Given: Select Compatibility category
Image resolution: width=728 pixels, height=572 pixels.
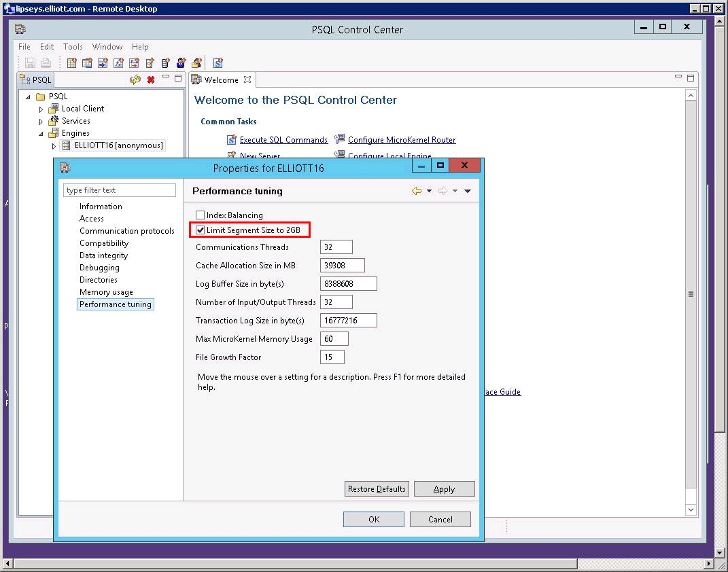Looking at the screenshot, I should tap(104, 243).
